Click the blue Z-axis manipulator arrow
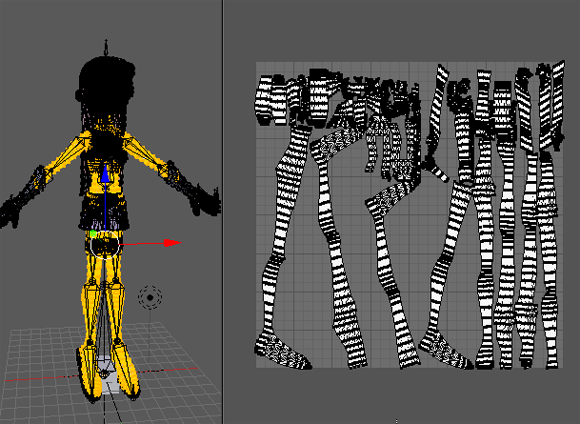Image resolution: width=580 pixels, height=424 pixels. click(105, 174)
